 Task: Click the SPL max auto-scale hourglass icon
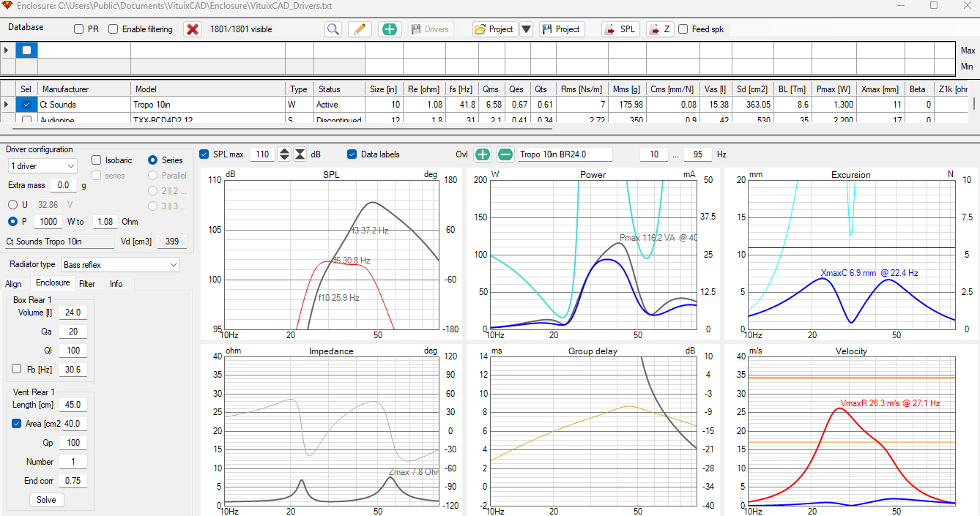pyautogui.click(x=300, y=154)
